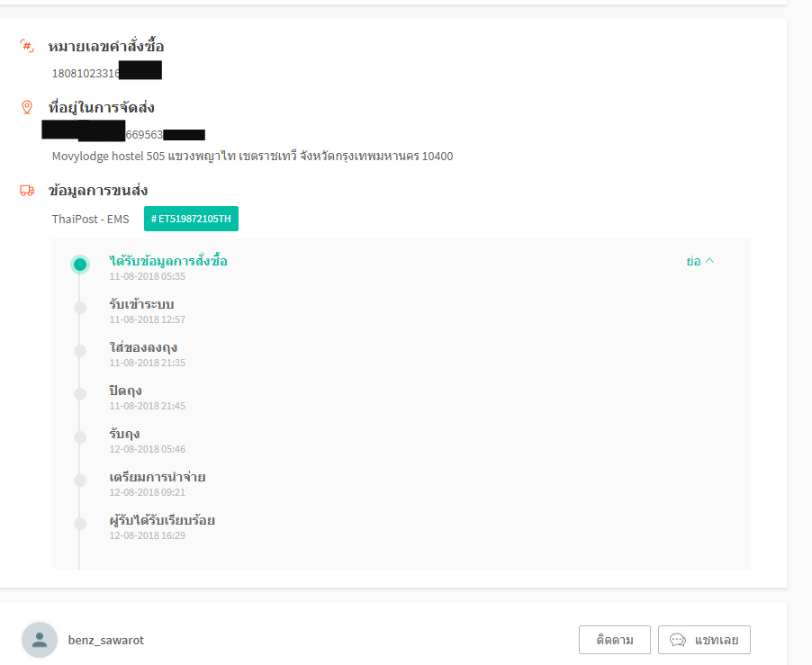
Task: Select status text ได้รับข้อมูลการสั่งซื้อ
Action: pos(168,261)
